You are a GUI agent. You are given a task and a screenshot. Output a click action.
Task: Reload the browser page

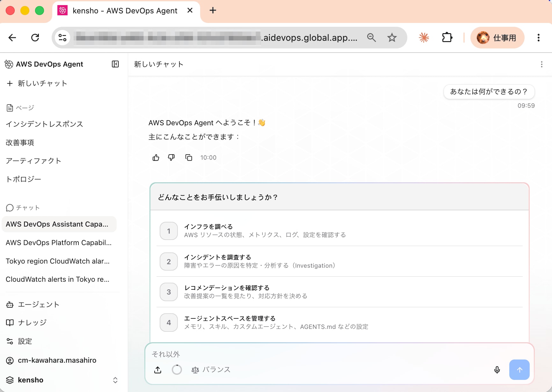[x=35, y=38]
